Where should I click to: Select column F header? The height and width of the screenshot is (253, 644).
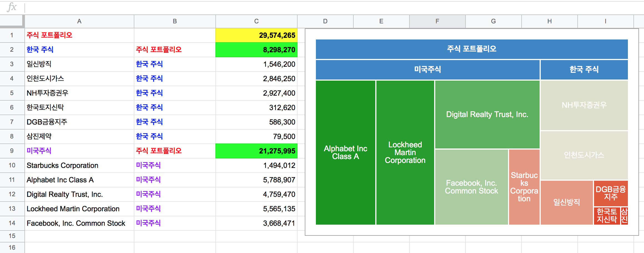click(437, 21)
